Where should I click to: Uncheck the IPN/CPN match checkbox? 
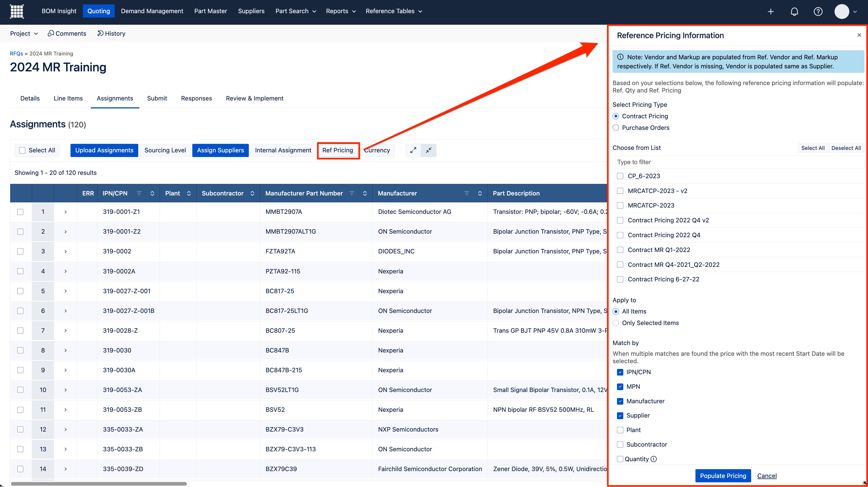tap(620, 372)
